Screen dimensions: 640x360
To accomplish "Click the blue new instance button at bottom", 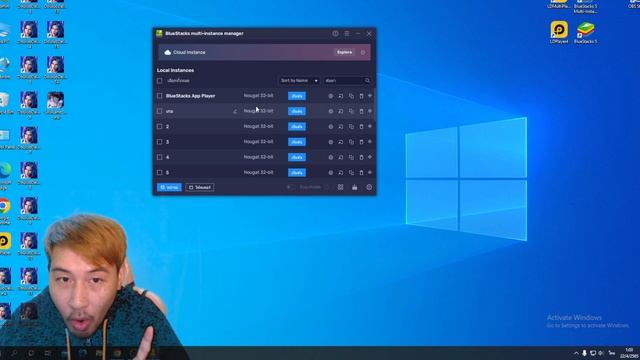I will [169, 187].
